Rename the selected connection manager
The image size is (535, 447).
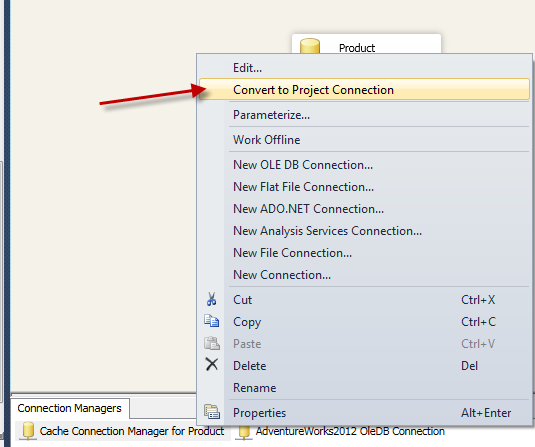pyautogui.click(x=364, y=388)
